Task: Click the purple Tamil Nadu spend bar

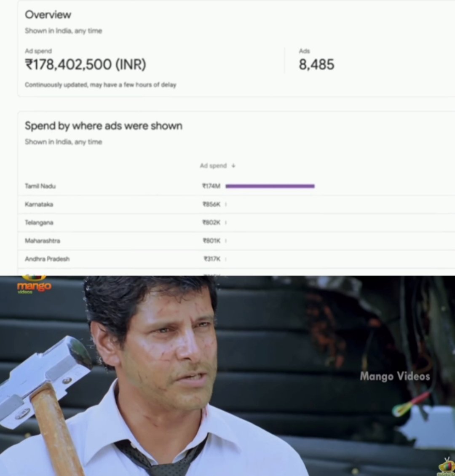Action: [270, 186]
